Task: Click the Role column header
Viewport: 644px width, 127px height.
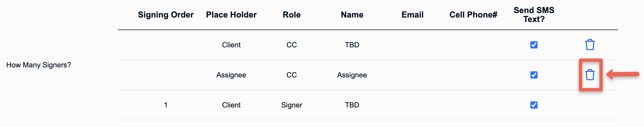Action: (292, 15)
